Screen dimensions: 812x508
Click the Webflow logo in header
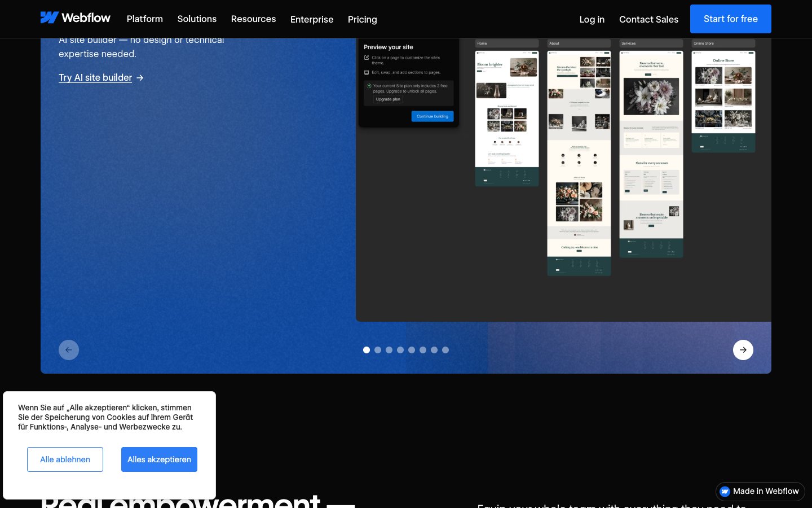pos(76,18)
